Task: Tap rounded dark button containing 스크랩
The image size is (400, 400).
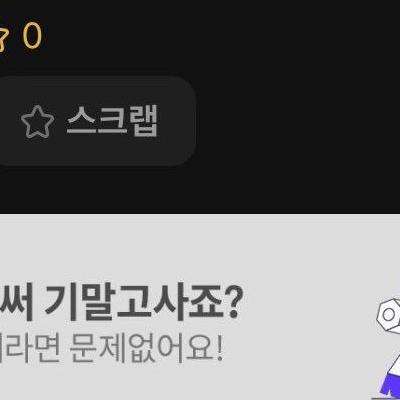Action: point(95,121)
